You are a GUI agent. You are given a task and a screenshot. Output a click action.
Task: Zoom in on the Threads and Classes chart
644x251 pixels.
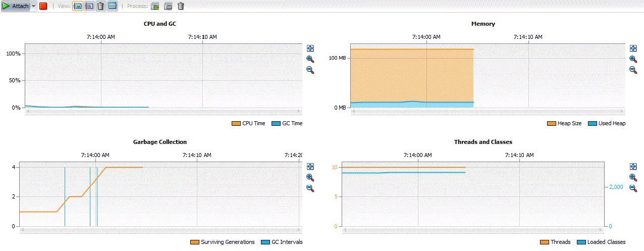click(633, 177)
